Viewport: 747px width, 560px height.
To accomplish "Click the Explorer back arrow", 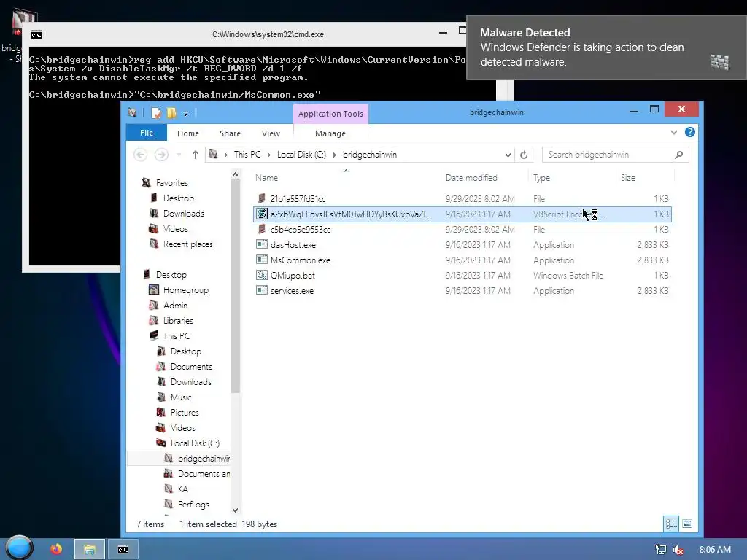I will 140,155.
